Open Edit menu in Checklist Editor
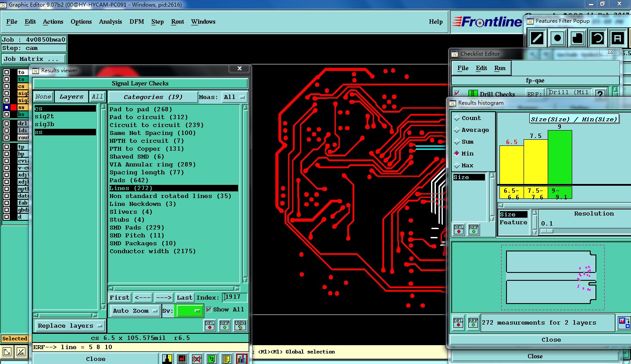Screen dimensions: 631x364 (481, 68)
